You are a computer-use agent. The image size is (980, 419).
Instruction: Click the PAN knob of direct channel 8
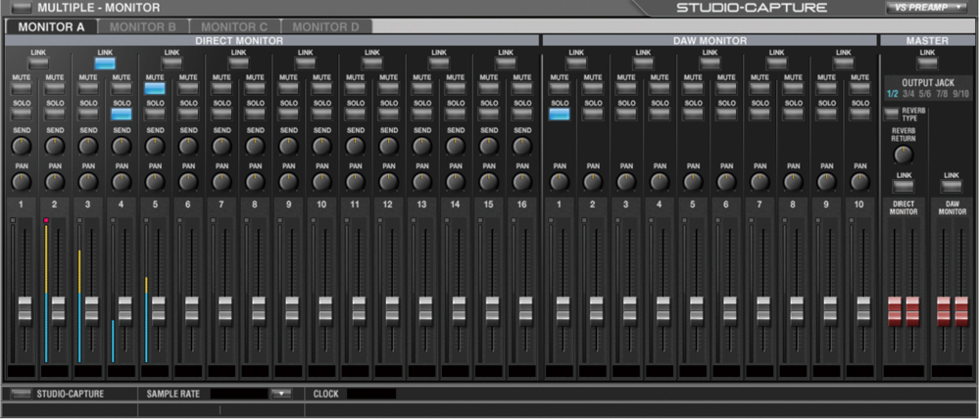(255, 182)
